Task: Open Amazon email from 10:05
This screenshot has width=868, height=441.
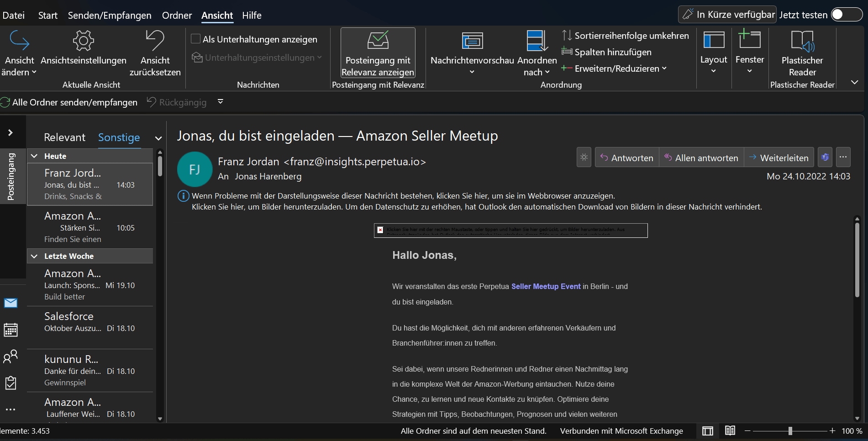Action: coord(90,227)
